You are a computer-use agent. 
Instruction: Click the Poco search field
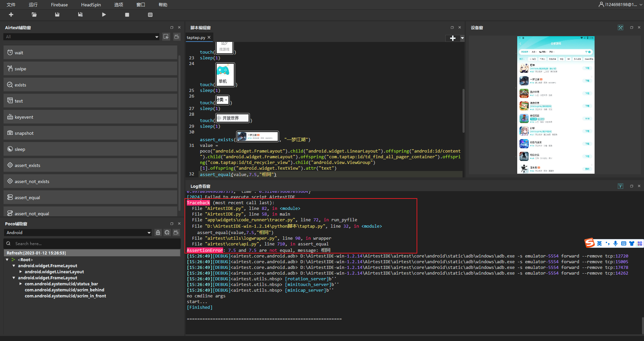coord(92,244)
